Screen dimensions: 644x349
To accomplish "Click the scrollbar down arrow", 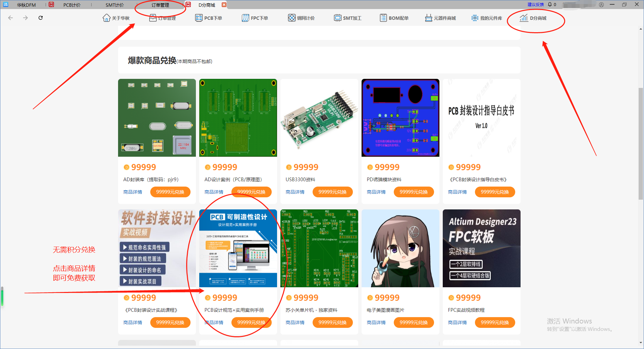I will pos(641,343).
